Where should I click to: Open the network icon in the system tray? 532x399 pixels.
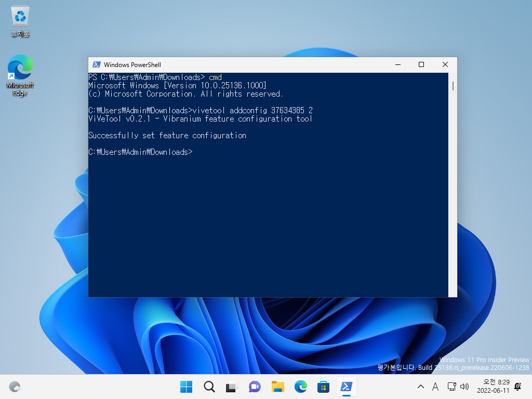coord(451,387)
